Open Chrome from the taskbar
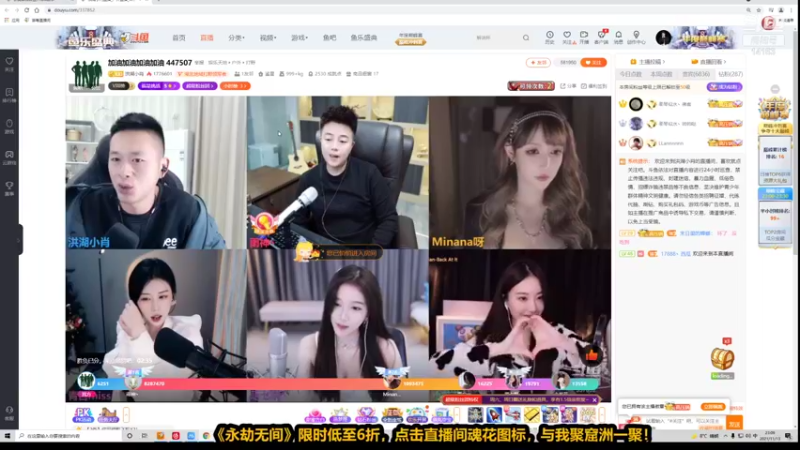The height and width of the screenshot is (450, 800). [x=206, y=436]
